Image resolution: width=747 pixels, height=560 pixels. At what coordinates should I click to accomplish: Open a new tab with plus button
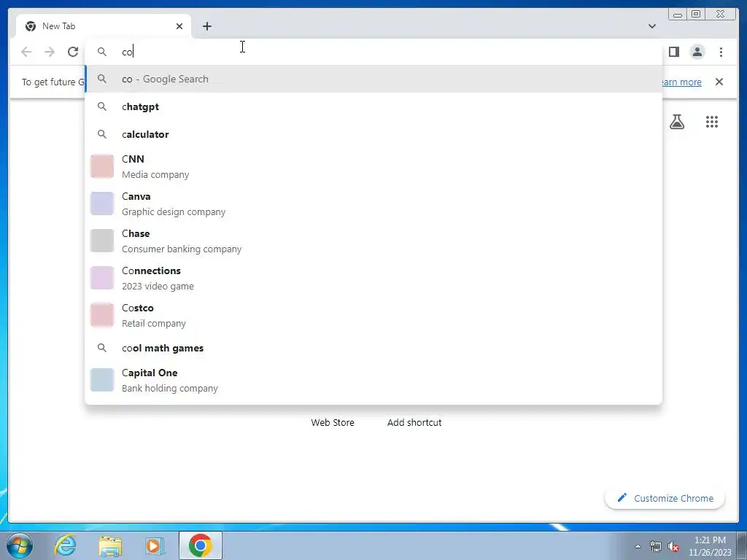(206, 26)
